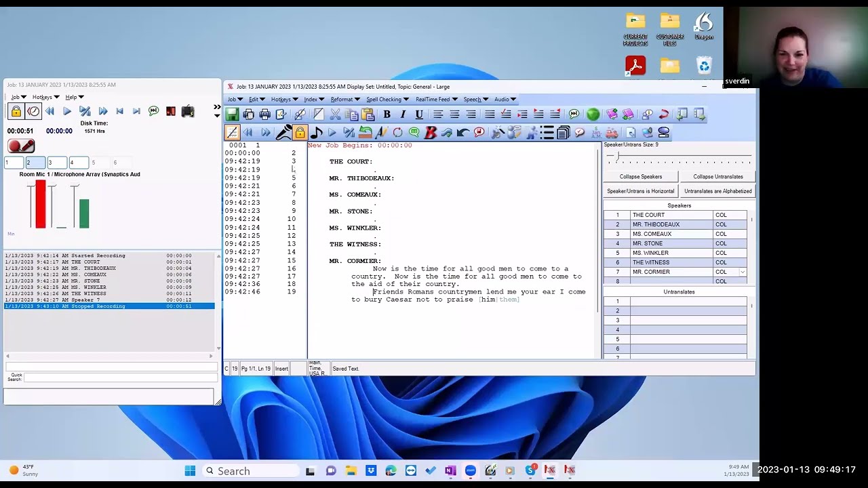Skip to previous mark in recorder window

coord(120,111)
